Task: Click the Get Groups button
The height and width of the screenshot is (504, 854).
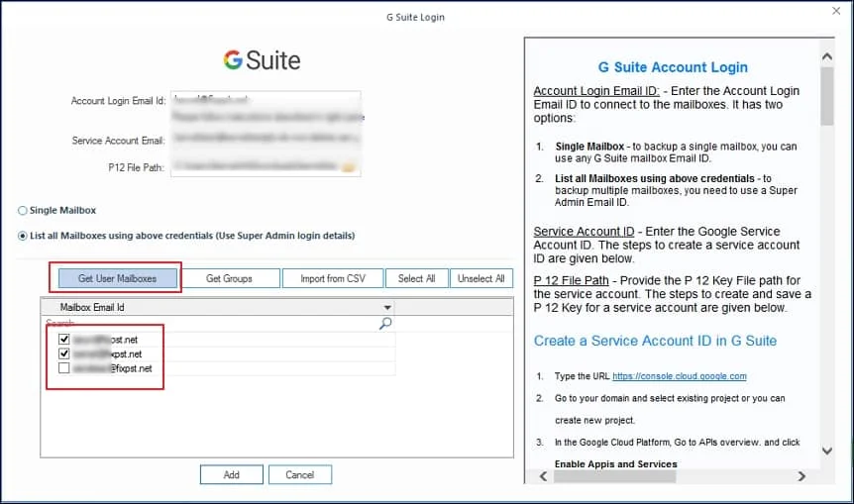Action: click(x=229, y=278)
